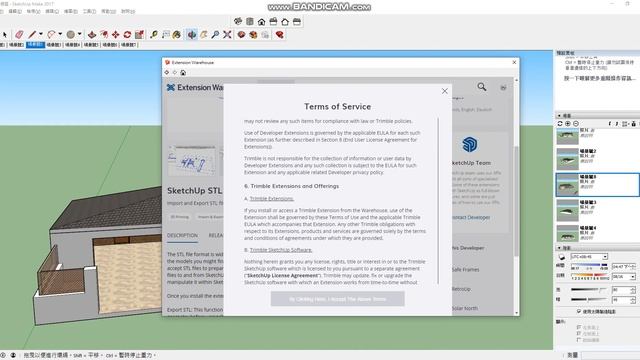The height and width of the screenshot is (360, 640).
Task: Open the Trimble Extensions underlined link
Action: click(x=271, y=199)
